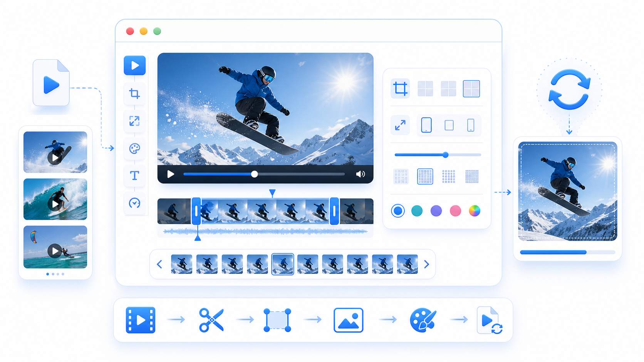Click the convert video file icon in workflow

click(490, 320)
